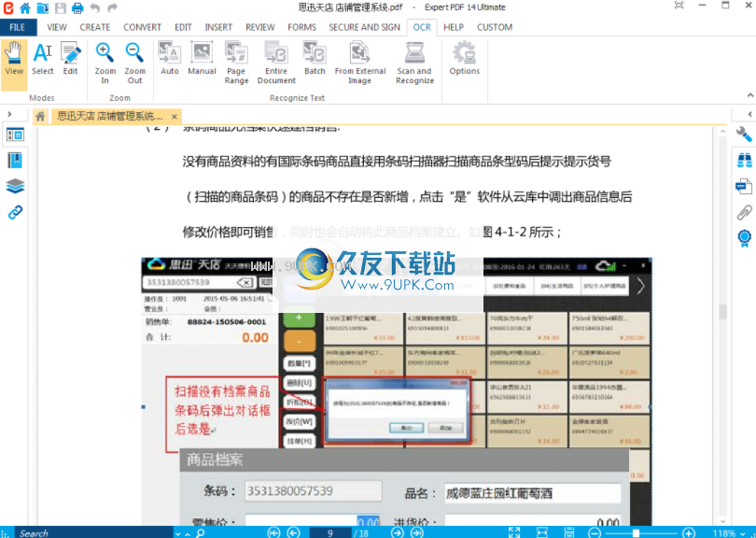
Task: Open Batch OCR tool
Action: tap(315, 59)
